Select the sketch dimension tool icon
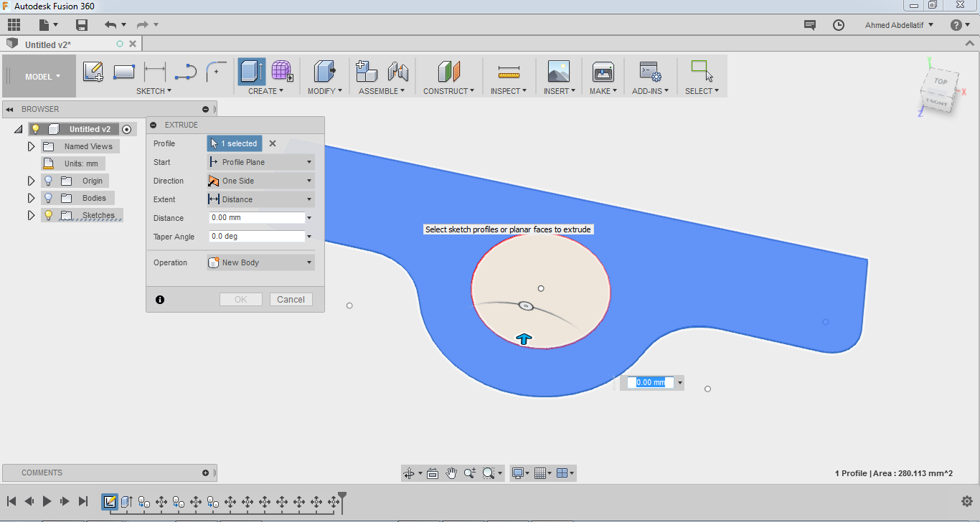 click(x=155, y=72)
